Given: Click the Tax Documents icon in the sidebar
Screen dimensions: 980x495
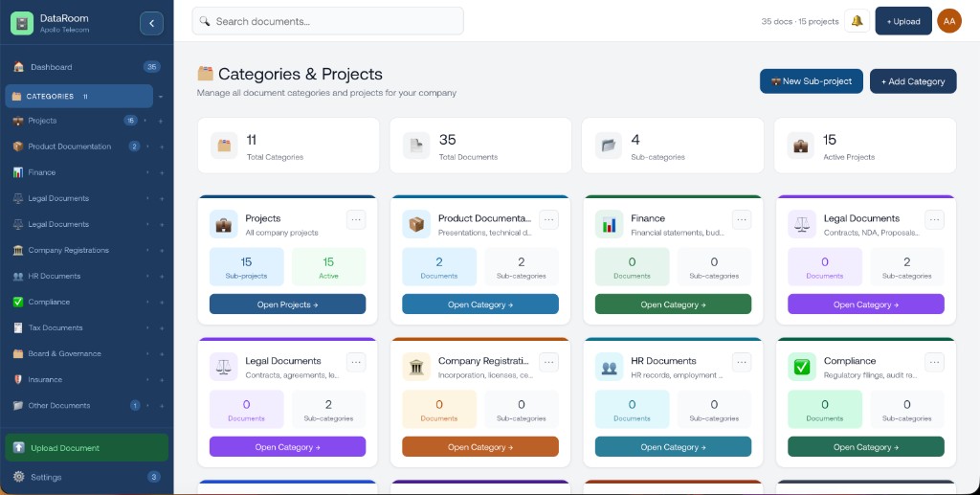Looking at the screenshot, I should click(x=18, y=327).
